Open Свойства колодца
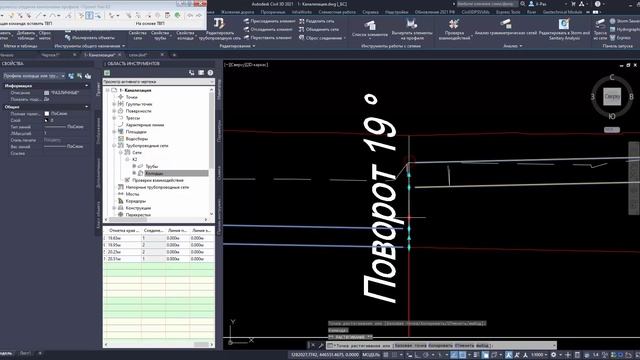Viewport: 640px width, 360px height. tap(185, 35)
